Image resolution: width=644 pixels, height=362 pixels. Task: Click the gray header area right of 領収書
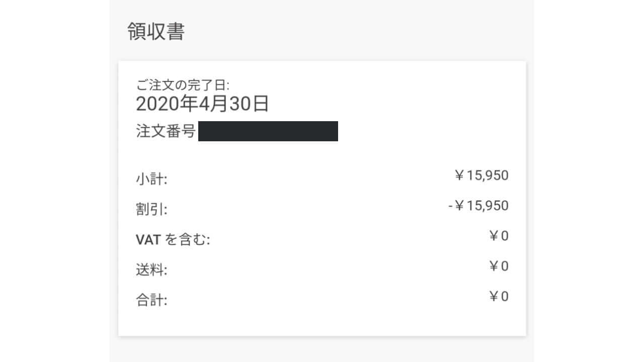tap(352, 31)
